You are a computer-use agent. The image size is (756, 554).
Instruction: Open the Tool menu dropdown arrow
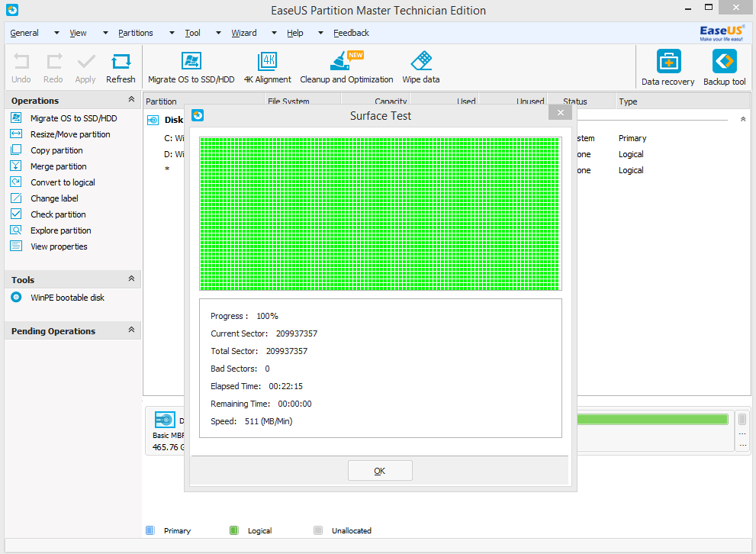click(218, 33)
